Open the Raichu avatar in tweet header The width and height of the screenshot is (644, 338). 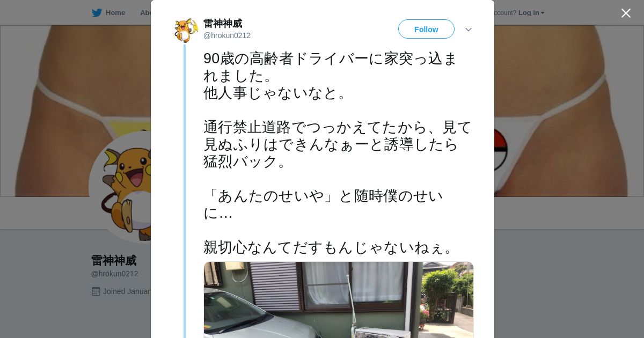tap(186, 30)
